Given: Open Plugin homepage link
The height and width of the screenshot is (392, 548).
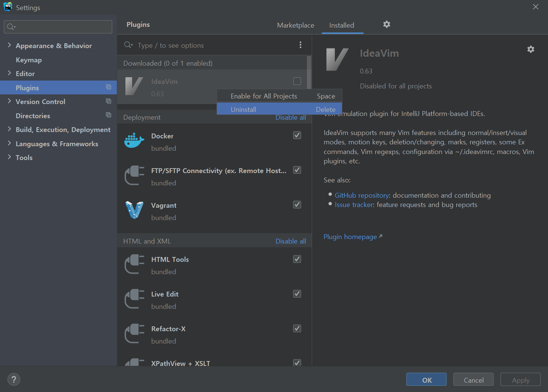Looking at the screenshot, I should point(350,236).
